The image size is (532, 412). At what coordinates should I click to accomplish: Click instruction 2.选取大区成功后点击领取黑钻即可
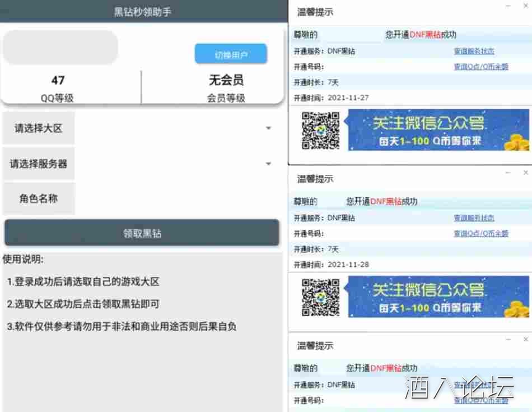point(83,304)
